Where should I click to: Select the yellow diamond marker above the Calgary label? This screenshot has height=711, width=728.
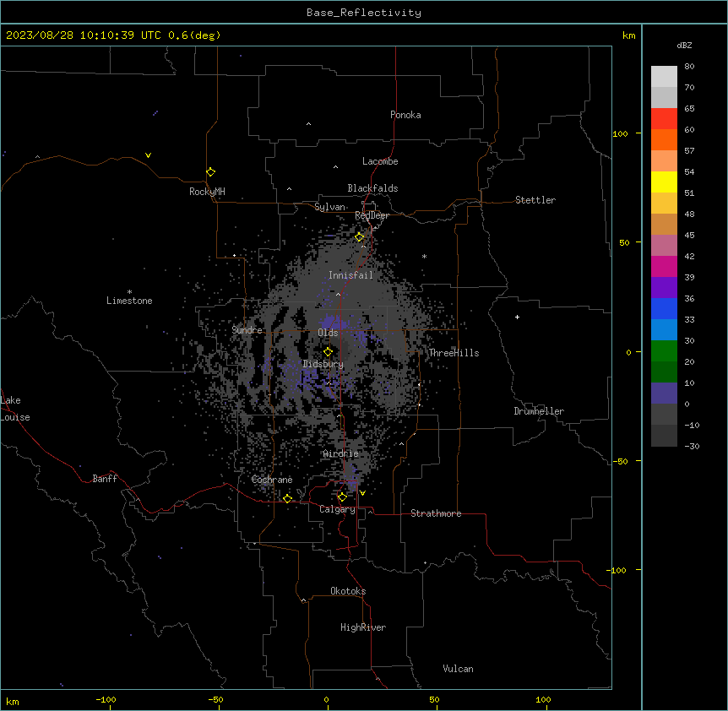point(342,497)
